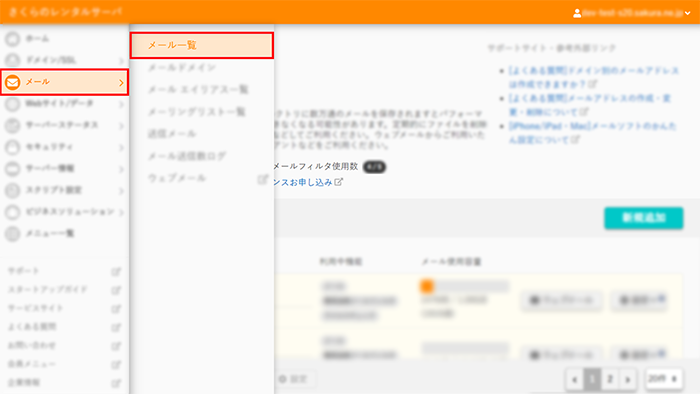Click the Webサイト/データ sidebar icon
Screen dimensions: 700x394
(x=12, y=104)
